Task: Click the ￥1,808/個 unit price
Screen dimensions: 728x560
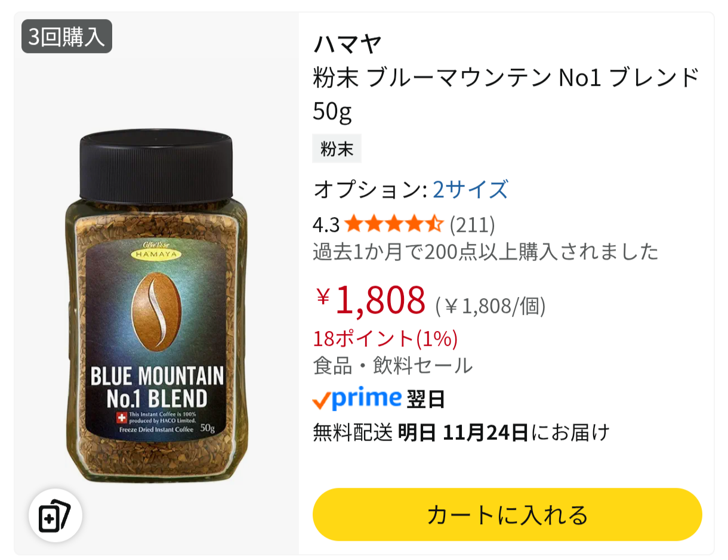Action: [491, 306]
